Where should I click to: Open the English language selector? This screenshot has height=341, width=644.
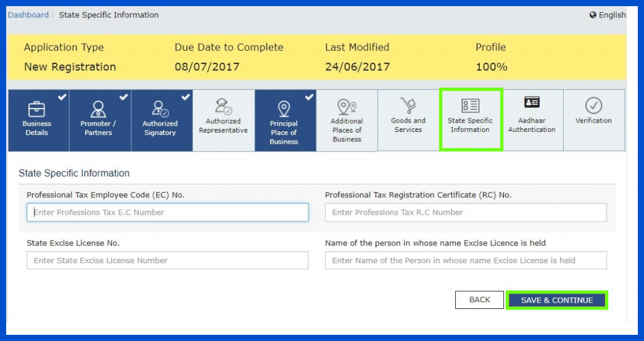pos(608,15)
